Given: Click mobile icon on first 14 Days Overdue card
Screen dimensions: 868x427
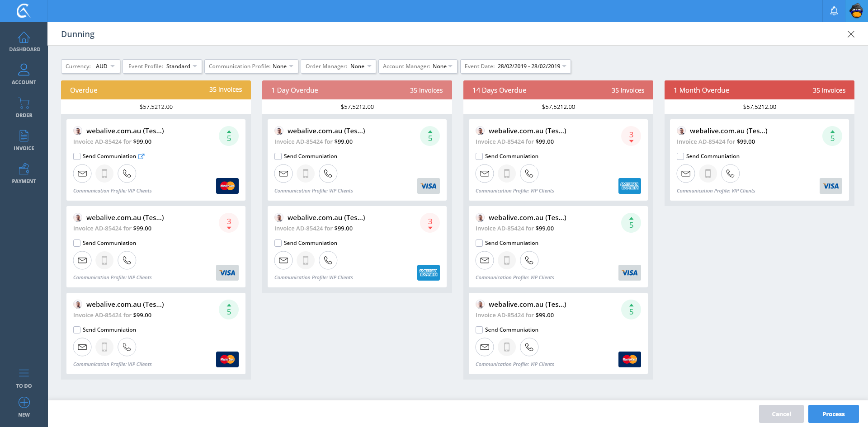Looking at the screenshot, I should coord(507,174).
